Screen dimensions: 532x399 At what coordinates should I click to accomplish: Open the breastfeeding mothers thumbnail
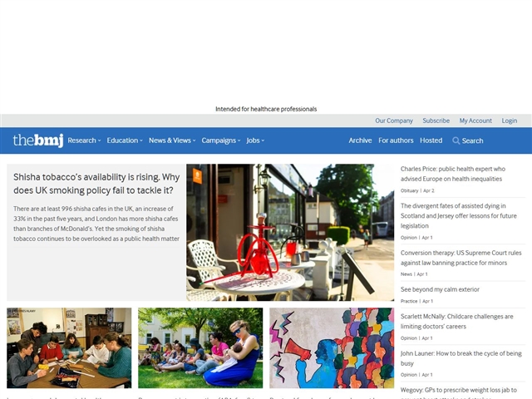tap(200, 347)
